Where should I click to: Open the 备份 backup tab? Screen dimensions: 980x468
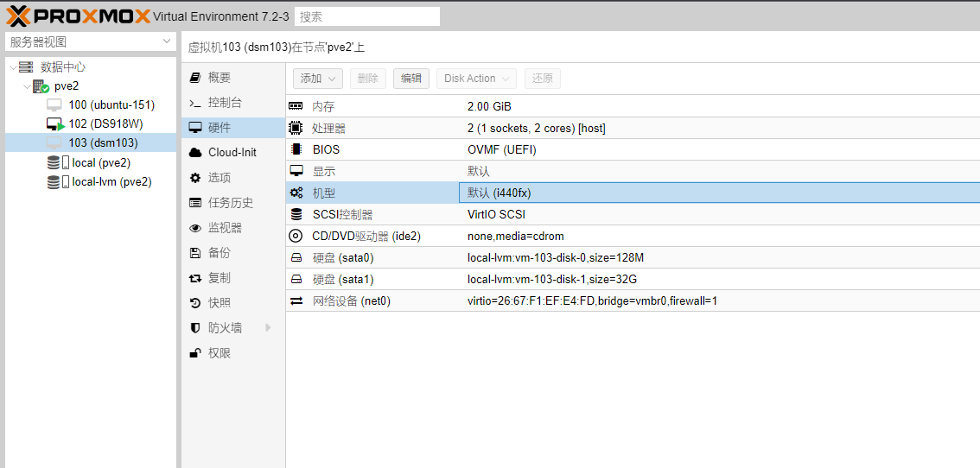[233, 253]
